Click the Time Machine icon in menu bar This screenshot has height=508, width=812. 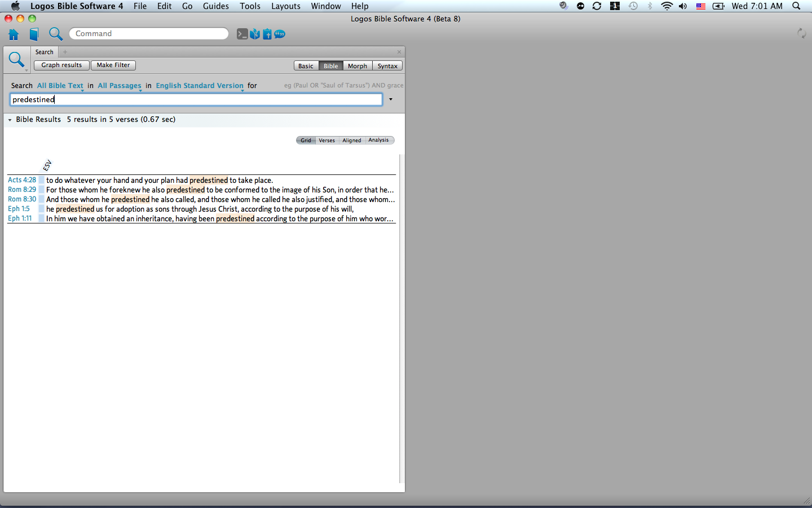pyautogui.click(x=633, y=6)
